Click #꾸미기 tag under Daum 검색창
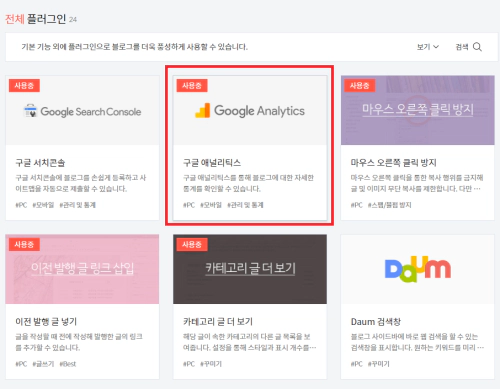 tap(378, 364)
